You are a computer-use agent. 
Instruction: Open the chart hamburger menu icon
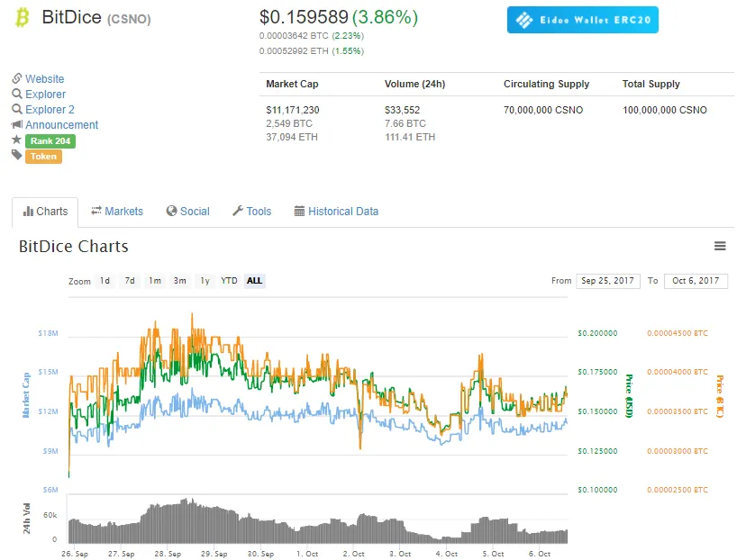(x=720, y=246)
